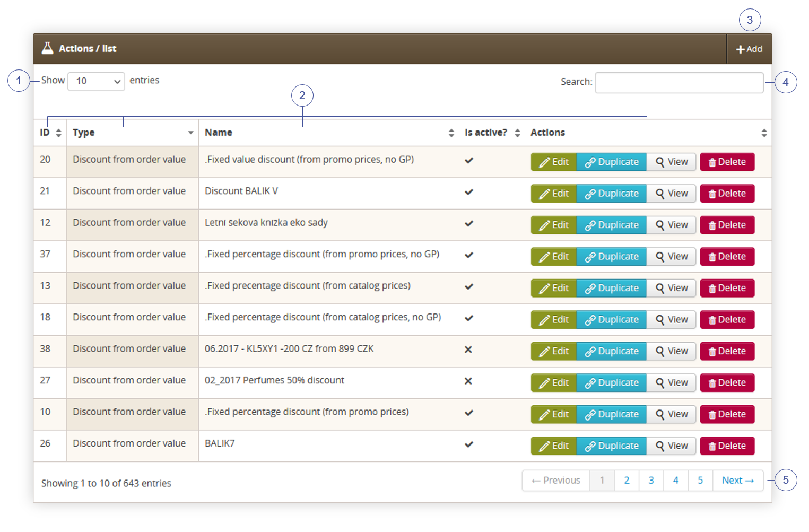The height and width of the screenshot is (532, 809).
Task: View the action with ID 20
Action: (x=672, y=162)
